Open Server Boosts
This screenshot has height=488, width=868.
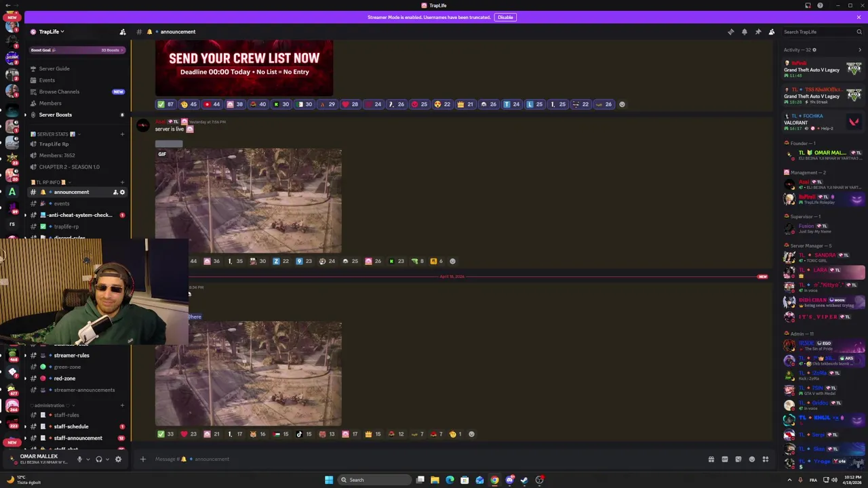point(56,115)
